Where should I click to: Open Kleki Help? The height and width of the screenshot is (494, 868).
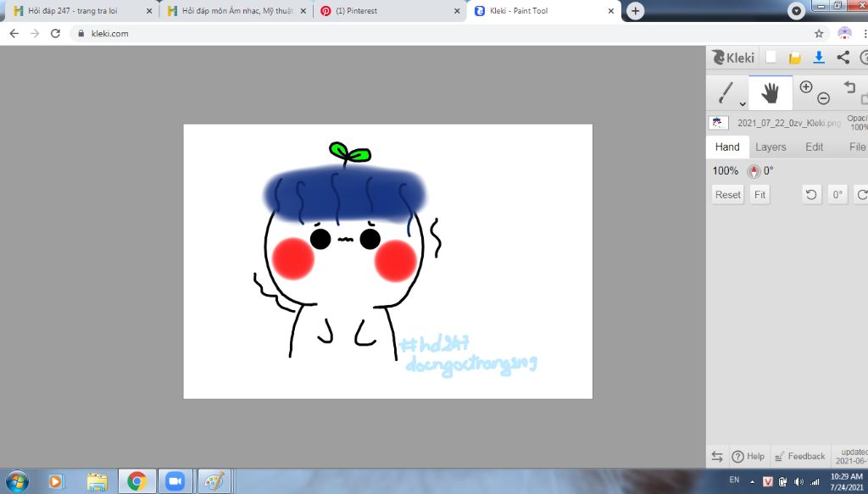pyautogui.click(x=748, y=457)
